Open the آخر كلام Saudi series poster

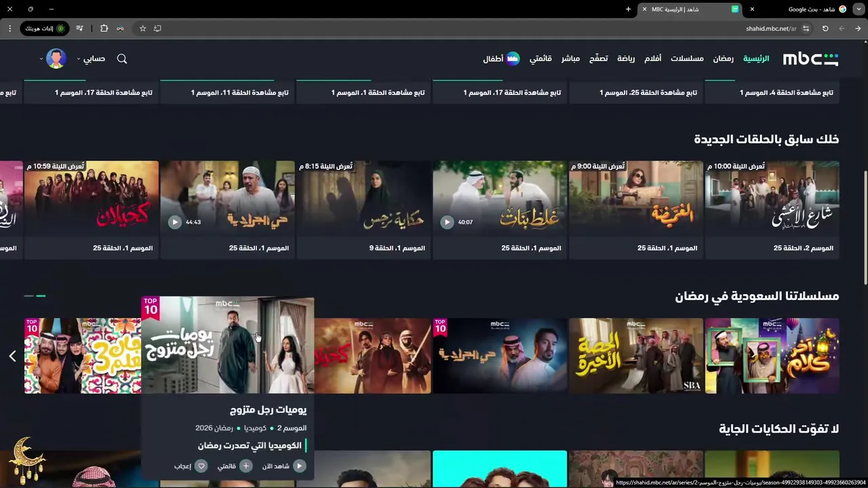point(772,356)
